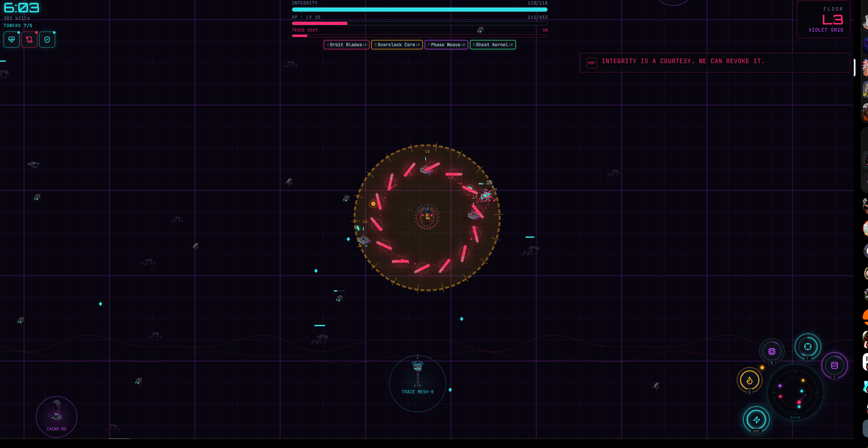Select the Ghost Kernel upgrade chip

click(x=493, y=45)
